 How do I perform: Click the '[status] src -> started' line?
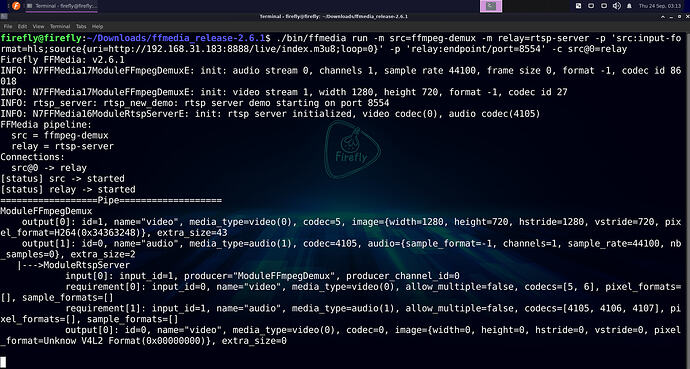coord(62,179)
